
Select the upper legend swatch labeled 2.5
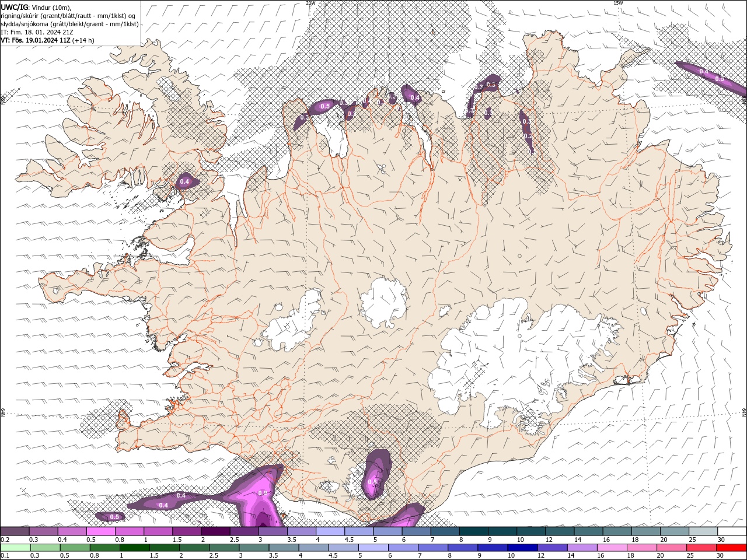[244, 531]
